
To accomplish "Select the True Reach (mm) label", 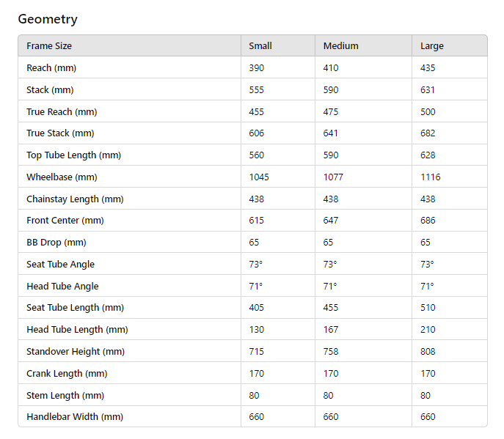I will click(x=62, y=112).
